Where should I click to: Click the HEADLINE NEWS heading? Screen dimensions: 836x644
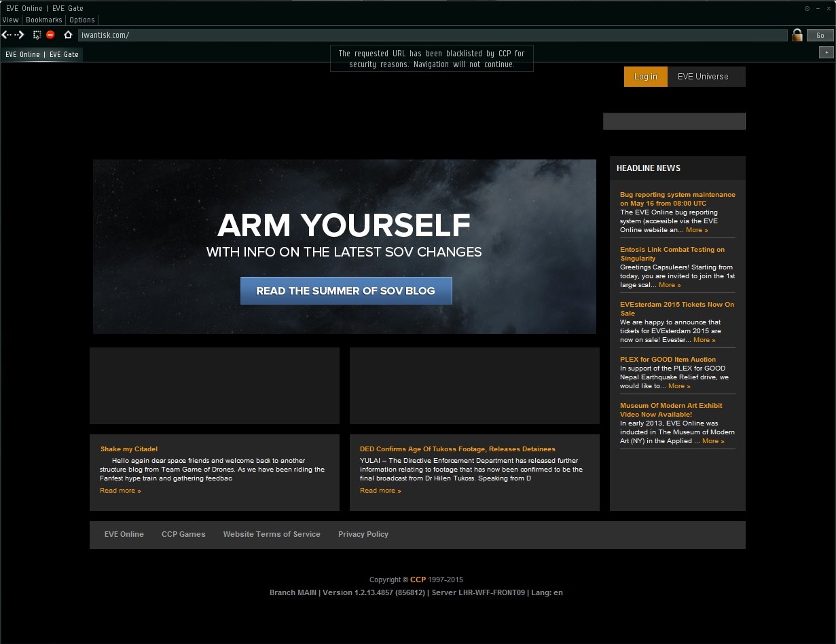coord(649,168)
